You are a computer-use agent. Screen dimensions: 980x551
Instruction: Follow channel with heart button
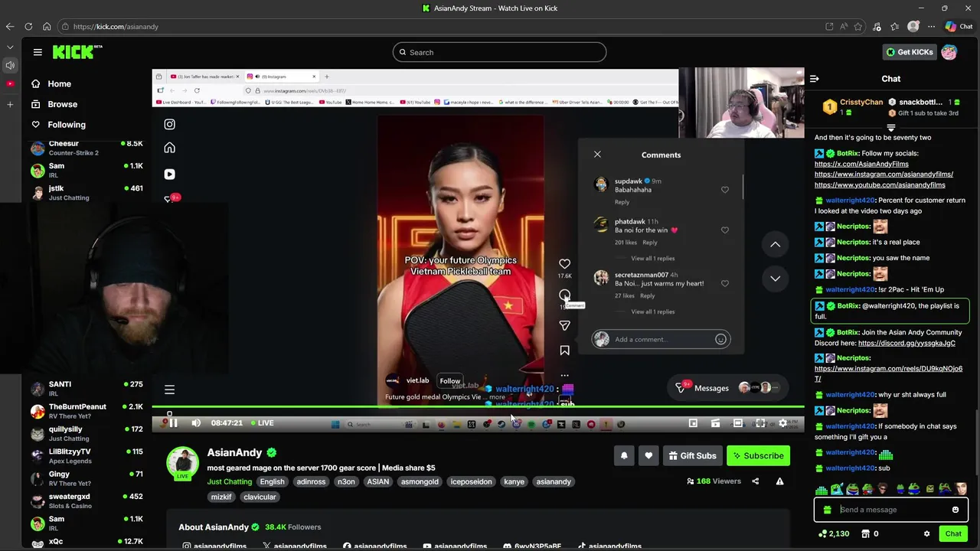pyautogui.click(x=648, y=455)
